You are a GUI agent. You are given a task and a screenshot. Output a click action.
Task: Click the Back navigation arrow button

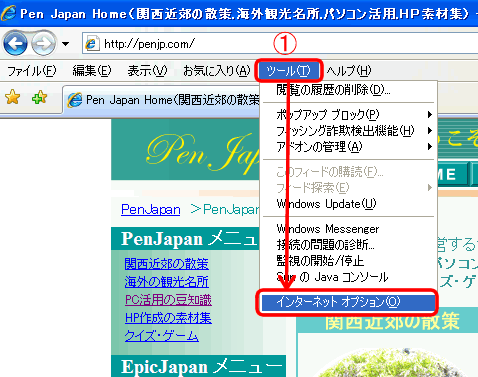[x=15, y=43]
